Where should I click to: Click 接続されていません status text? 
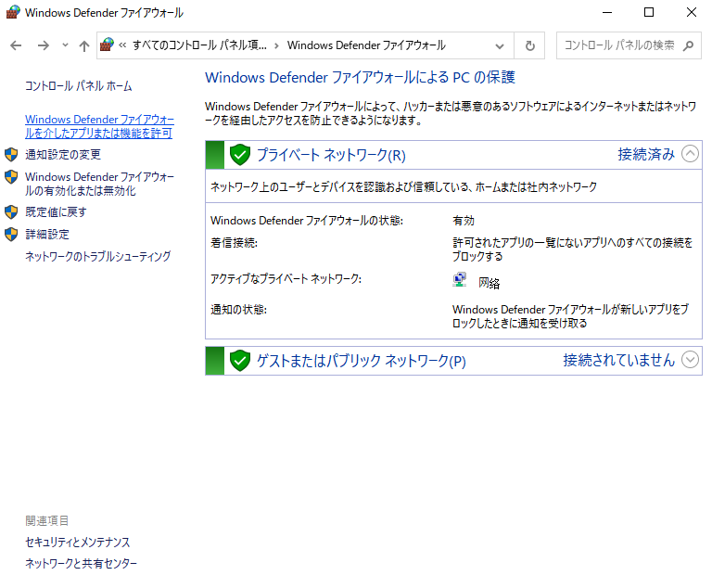point(619,360)
